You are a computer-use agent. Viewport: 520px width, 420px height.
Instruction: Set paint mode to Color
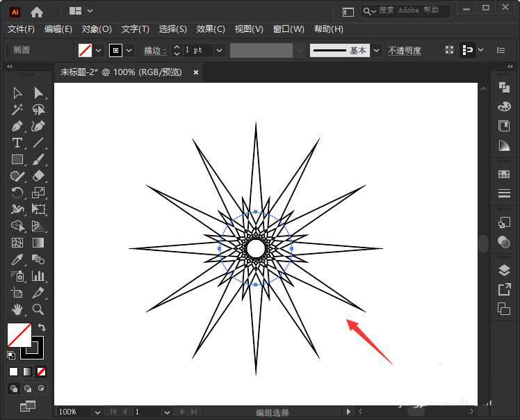14,371
